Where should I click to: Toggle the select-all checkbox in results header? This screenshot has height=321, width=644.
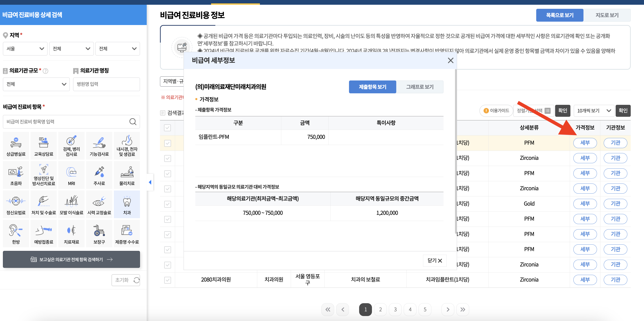pyautogui.click(x=167, y=128)
